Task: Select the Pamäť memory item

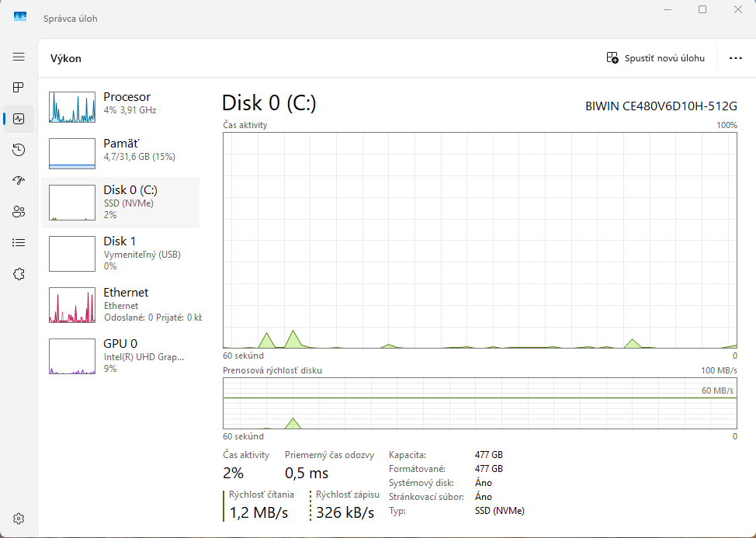Action: pyautogui.click(x=120, y=153)
